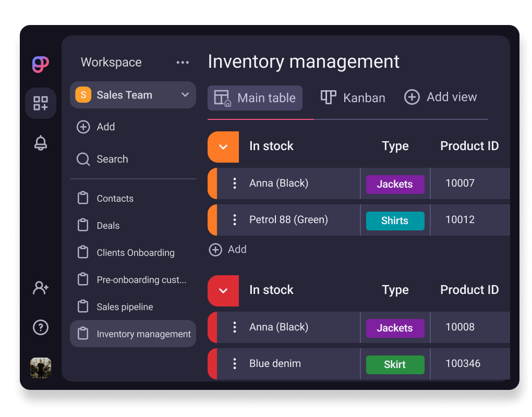Collapse the orange In stock group
Viewport: 532px width, 417px height.
point(223,146)
